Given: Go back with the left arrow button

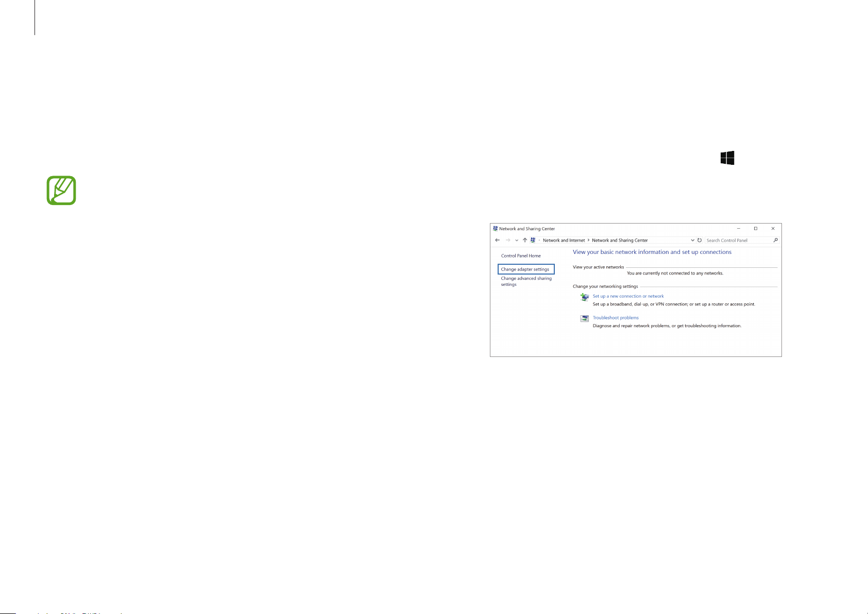Looking at the screenshot, I should (x=497, y=240).
